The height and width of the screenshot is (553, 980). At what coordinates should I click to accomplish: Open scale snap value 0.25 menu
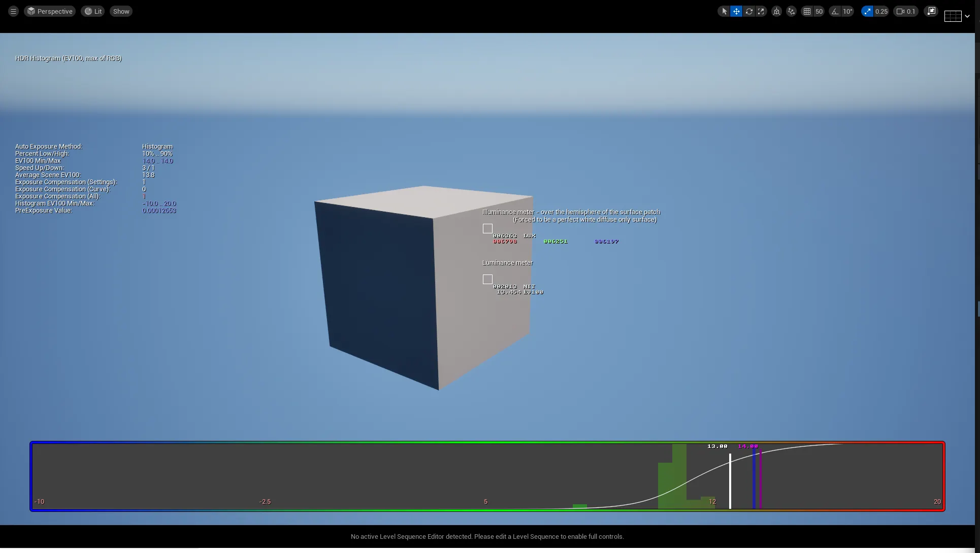[x=881, y=11]
